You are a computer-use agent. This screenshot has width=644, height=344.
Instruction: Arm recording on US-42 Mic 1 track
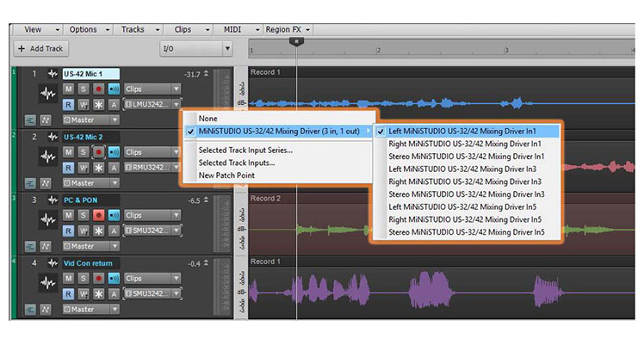98,89
